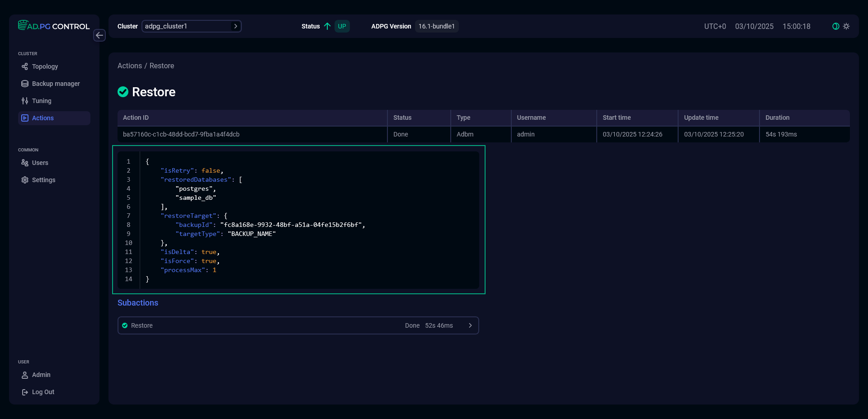Click the Tuning sliders icon
The width and height of the screenshot is (868, 419).
(25, 101)
